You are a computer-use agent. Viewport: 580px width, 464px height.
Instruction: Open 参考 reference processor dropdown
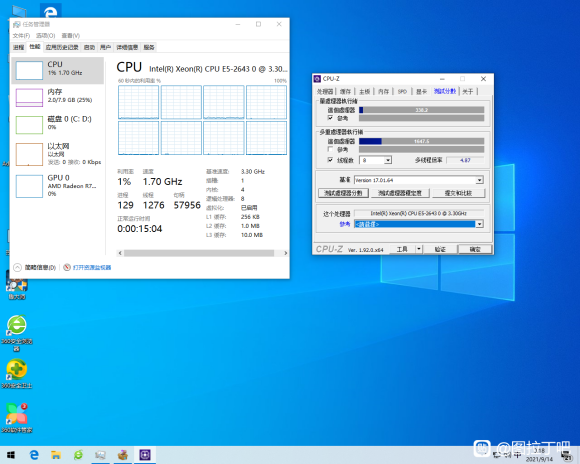point(418,224)
